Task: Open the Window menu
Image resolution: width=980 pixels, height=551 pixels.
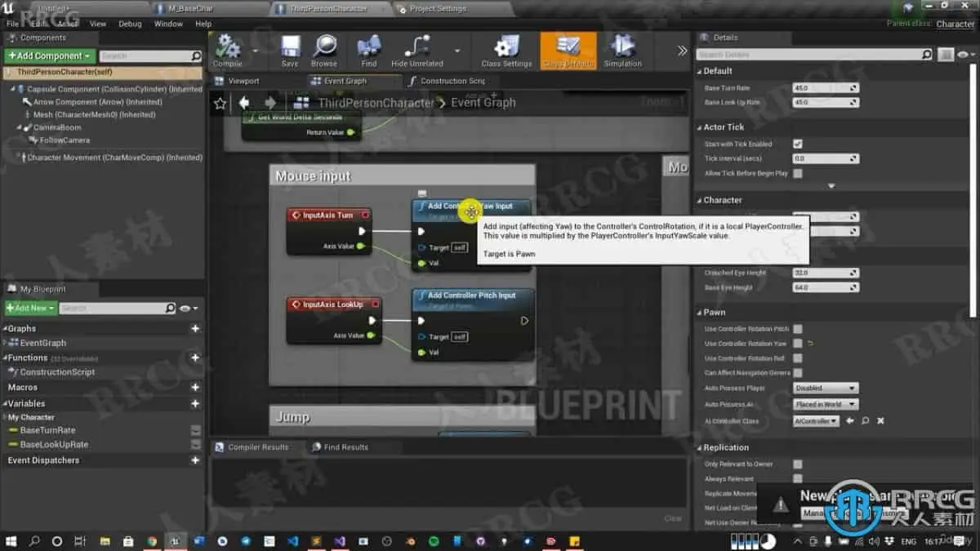Action: pos(168,24)
